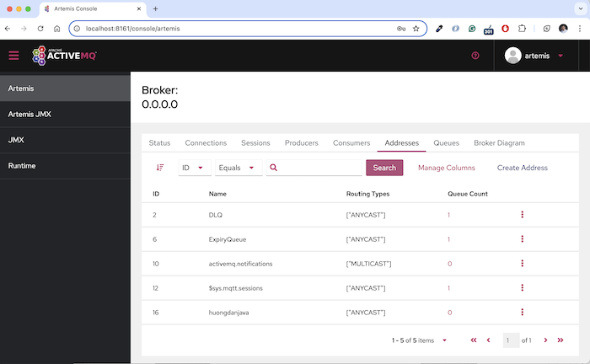Focus the filter search text field
This screenshot has width=590, height=364.
click(x=314, y=168)
